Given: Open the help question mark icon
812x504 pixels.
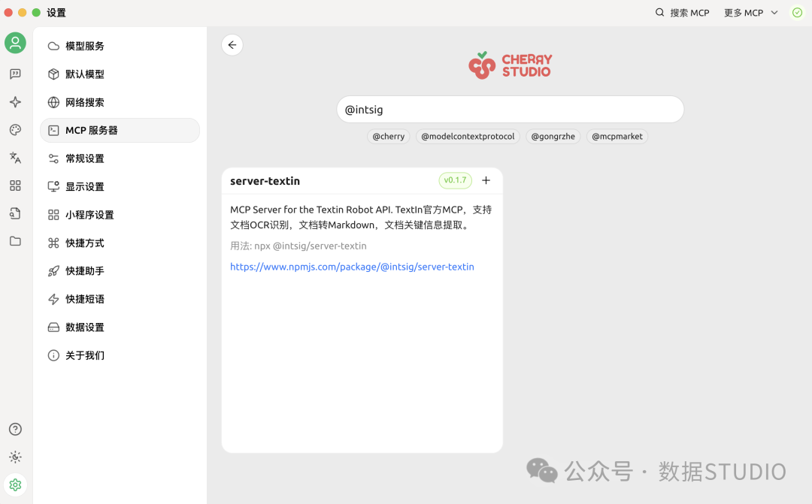Looking at the screenshot, I should [x=16, y=429].
